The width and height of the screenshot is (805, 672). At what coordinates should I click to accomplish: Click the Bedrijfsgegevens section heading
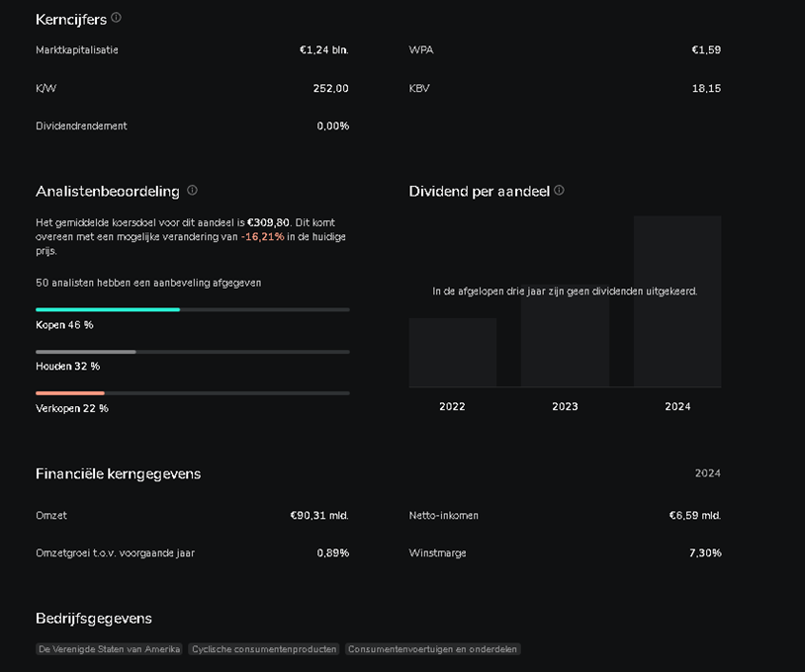coord(94,619)
